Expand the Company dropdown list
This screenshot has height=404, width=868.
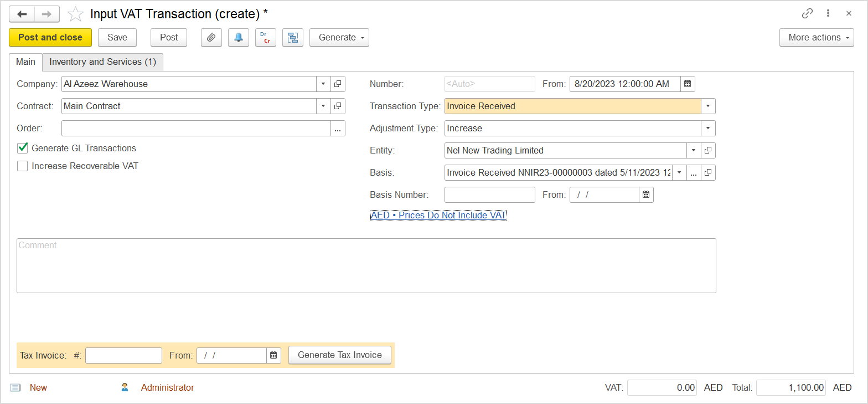323,84
